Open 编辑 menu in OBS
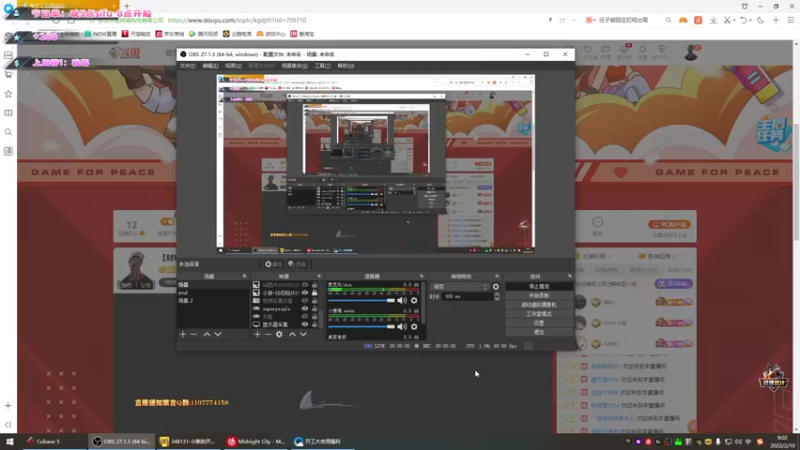 click(210, 66)
